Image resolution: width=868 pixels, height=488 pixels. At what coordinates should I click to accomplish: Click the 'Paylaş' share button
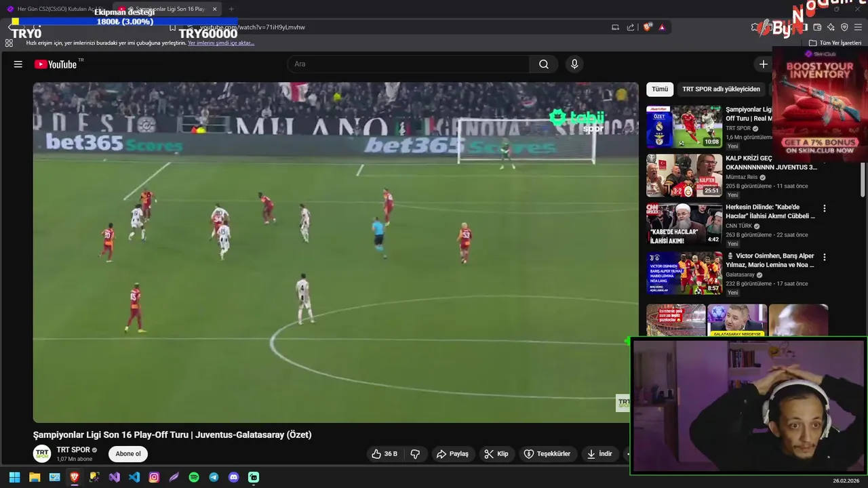452,454
